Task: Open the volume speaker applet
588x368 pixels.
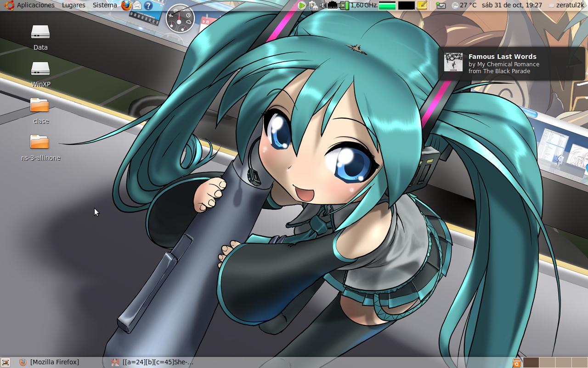Action: click(x=322, y=6)
